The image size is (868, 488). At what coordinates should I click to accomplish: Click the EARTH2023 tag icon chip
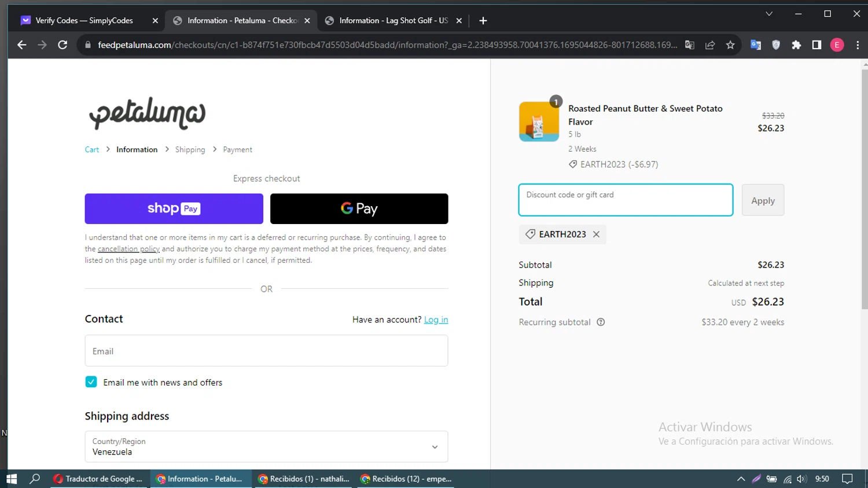pyautogui.click(x=562, y=234)
